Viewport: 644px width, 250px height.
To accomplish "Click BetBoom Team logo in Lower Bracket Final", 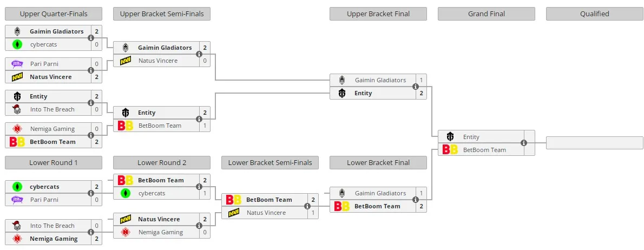I will click(x=341, y=206).
